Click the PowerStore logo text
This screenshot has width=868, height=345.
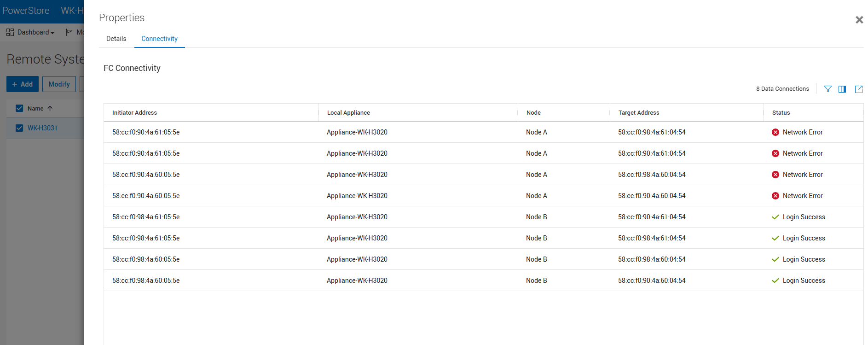coord(26,11)
